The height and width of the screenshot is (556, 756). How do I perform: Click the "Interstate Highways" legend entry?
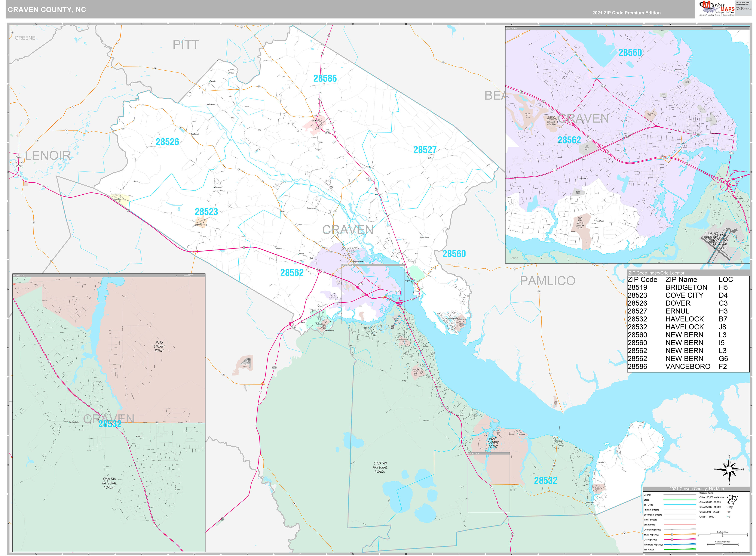653,544
